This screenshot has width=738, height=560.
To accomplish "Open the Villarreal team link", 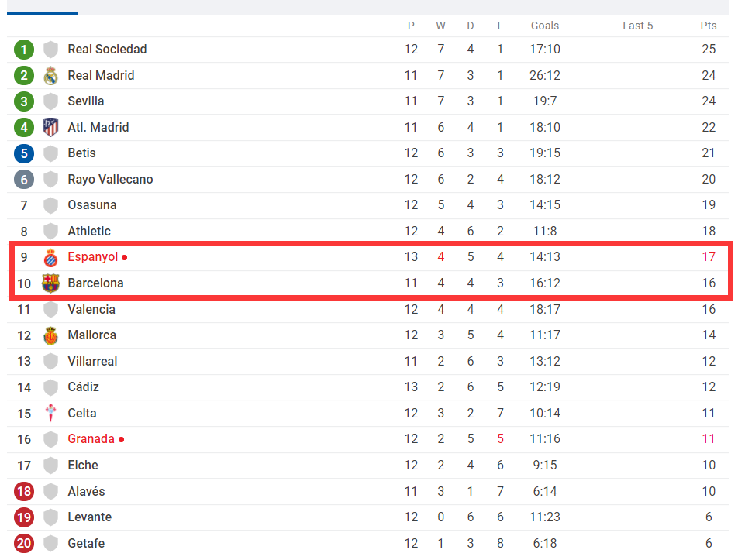I will coord(92,361).
